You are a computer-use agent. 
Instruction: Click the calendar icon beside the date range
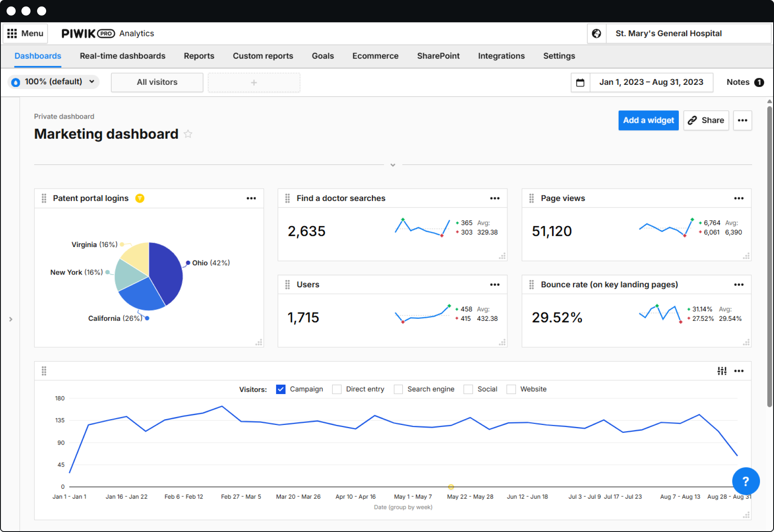tap(580, 82)
